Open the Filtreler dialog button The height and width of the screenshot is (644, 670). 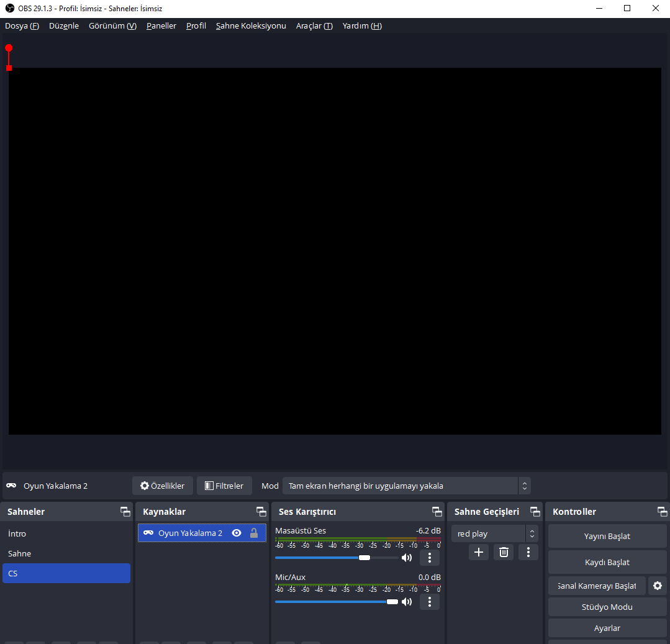click(x=224, y=486)
